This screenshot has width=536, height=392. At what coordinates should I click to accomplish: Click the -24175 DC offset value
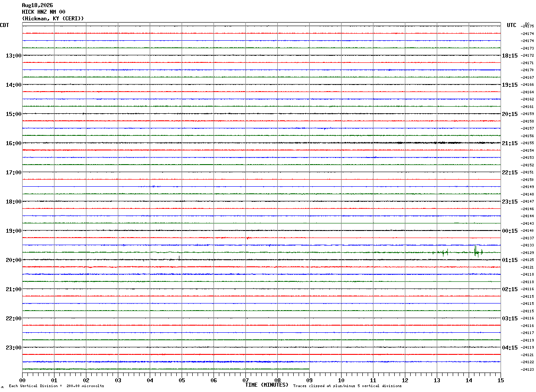click(x=528, y=27)
